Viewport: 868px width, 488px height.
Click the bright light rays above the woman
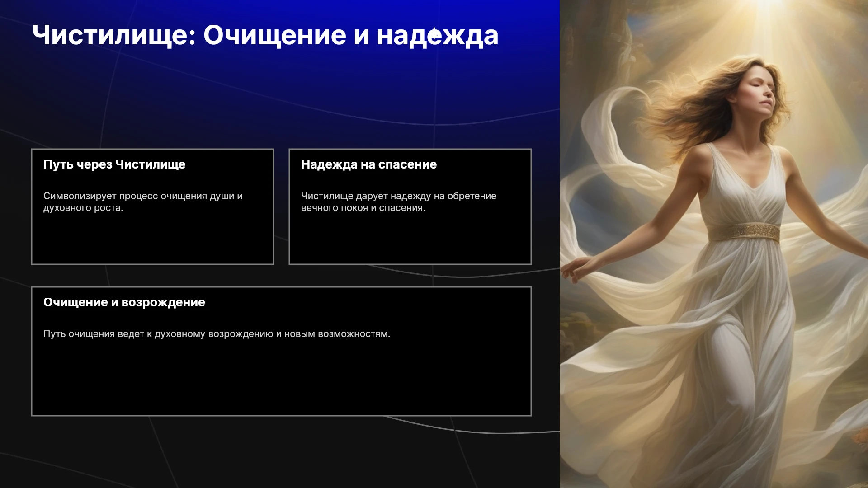click(764, 23)
